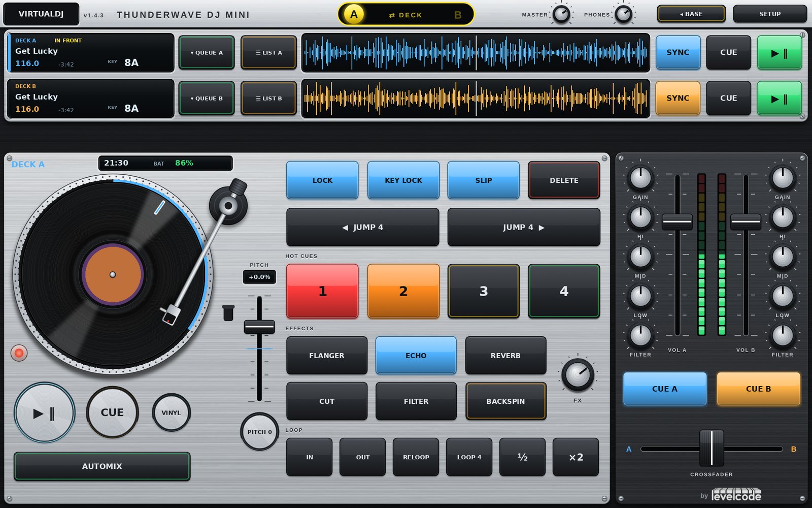Activate the Backspin effect

click(x=505, y=401)
